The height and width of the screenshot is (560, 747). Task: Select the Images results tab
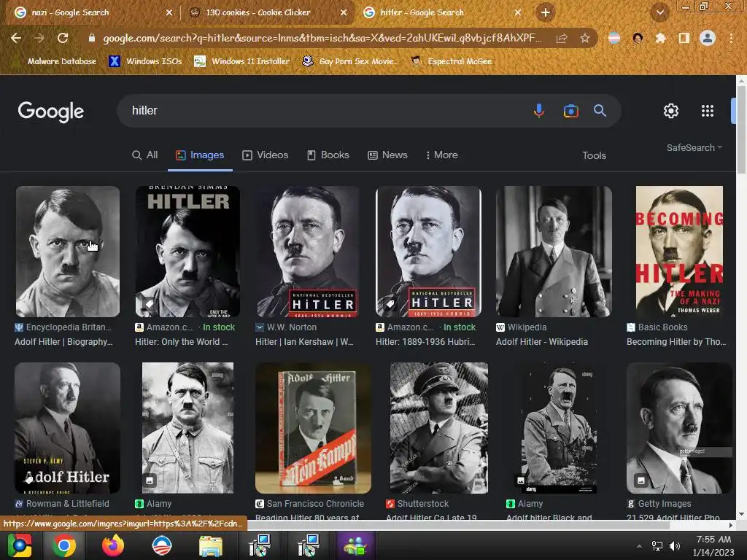point(200,155)
